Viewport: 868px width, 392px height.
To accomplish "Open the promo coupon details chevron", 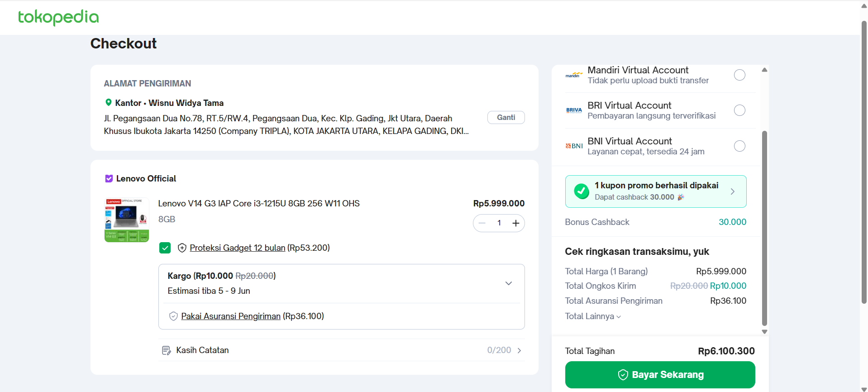I will click(x=733, y=191).
